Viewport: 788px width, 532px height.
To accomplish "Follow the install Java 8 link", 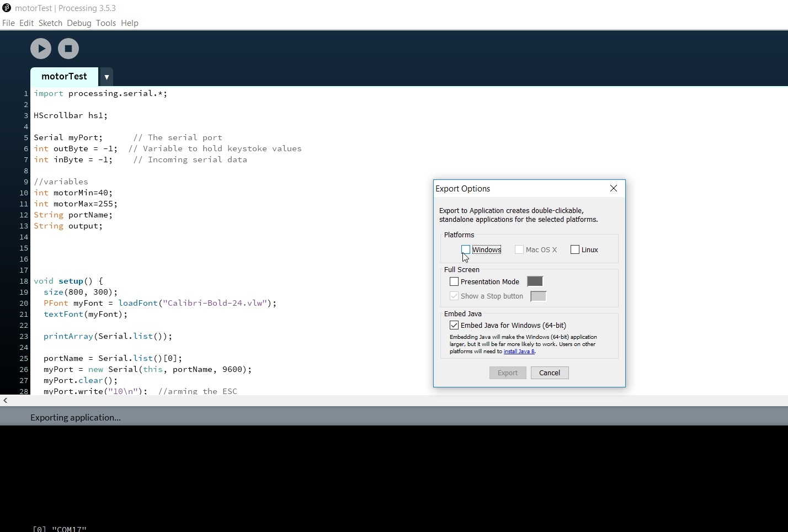I will click(519, 352).
